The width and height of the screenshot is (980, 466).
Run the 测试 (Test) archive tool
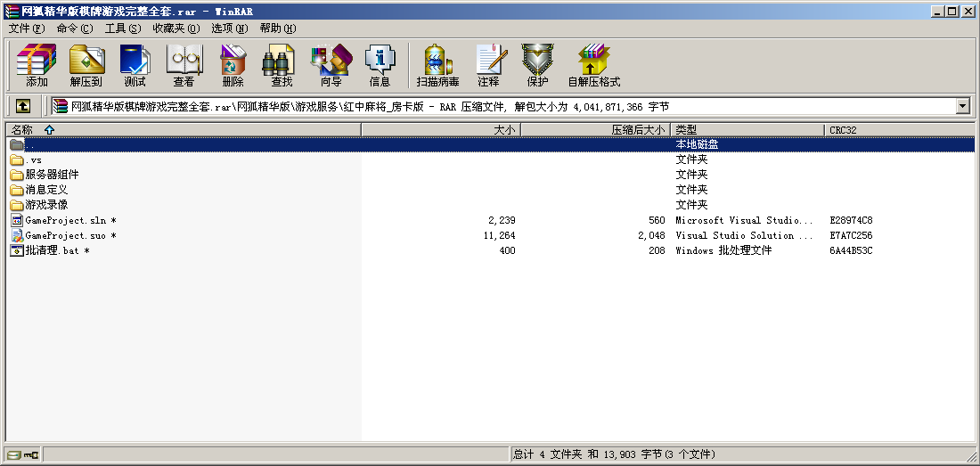(x=135, y=64)
